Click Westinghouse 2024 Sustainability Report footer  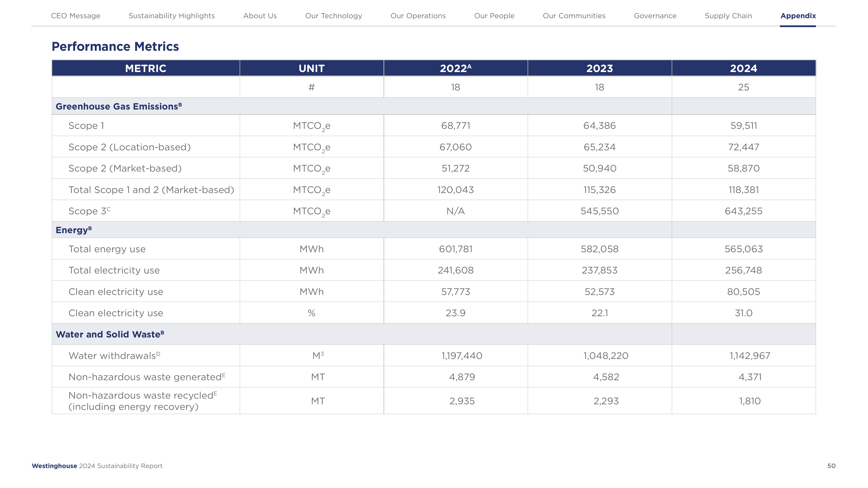click(97, 466)
